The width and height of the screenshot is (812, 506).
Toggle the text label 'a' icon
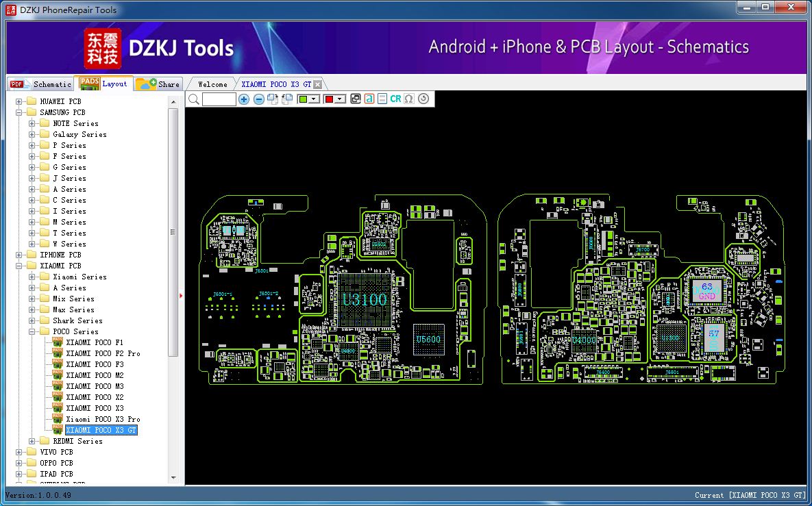[369, 99]
